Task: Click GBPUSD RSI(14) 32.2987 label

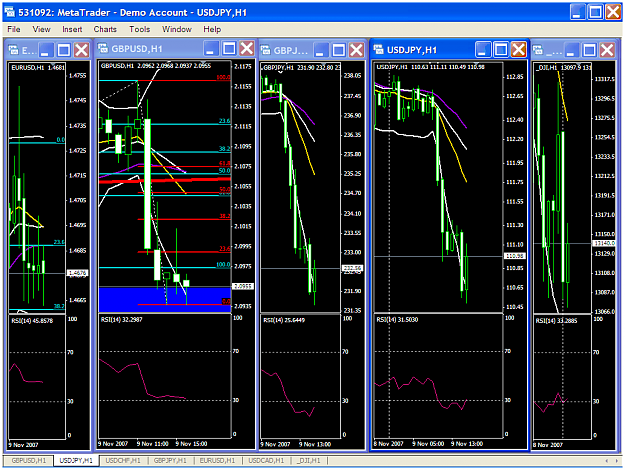Action: [x=121, y=319]
